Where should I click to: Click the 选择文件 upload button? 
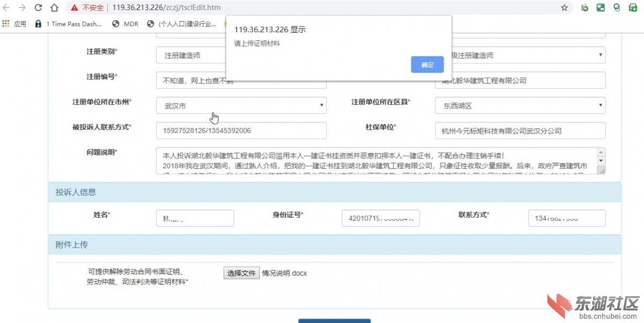coord(241,273)
